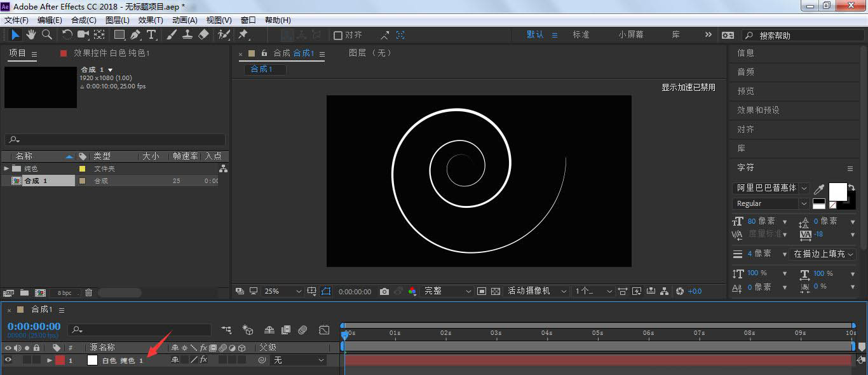Open the 阿里巴巴普惠体 font family dropdown
This screenshot has height=375, width=868.
point(771,188)
